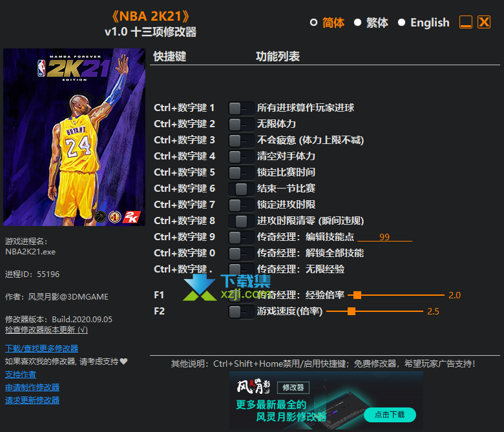
Task: Click the NBA2K21.exe process name
Action: [30, 252]
